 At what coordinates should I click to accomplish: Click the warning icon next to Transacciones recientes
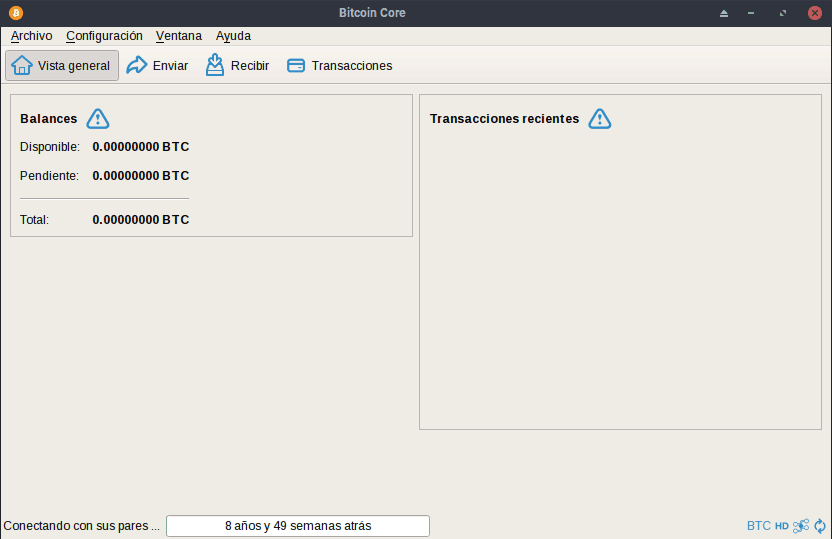point(600,119)
